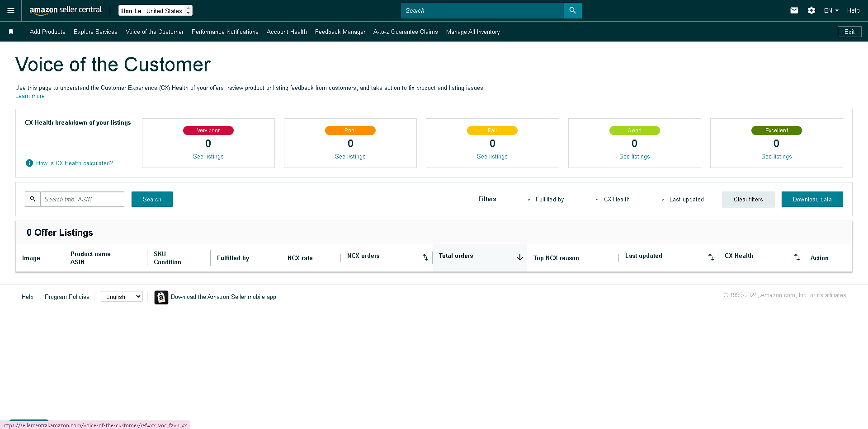See listings under Poor
This screenshot has width=868, height=429.
[x=350, y=157]
